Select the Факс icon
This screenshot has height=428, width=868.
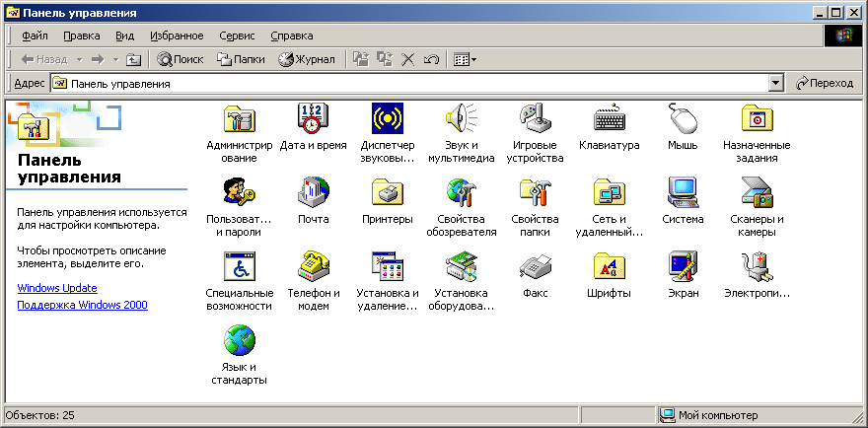(x=535, y=266)
